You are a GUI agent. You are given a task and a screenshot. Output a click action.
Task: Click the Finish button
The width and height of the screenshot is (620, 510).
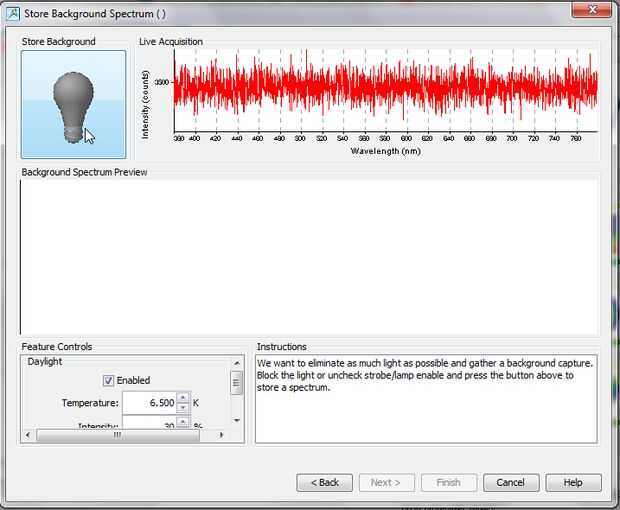pos(449,483)
